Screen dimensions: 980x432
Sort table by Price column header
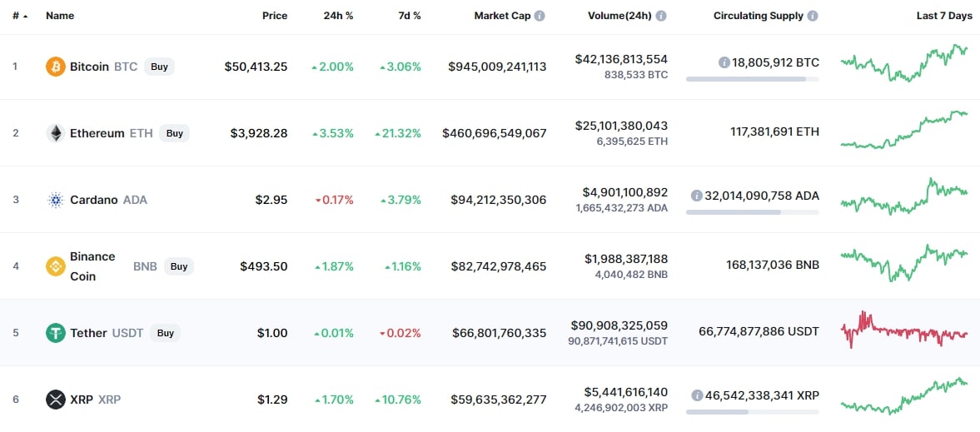coord(275,17)
